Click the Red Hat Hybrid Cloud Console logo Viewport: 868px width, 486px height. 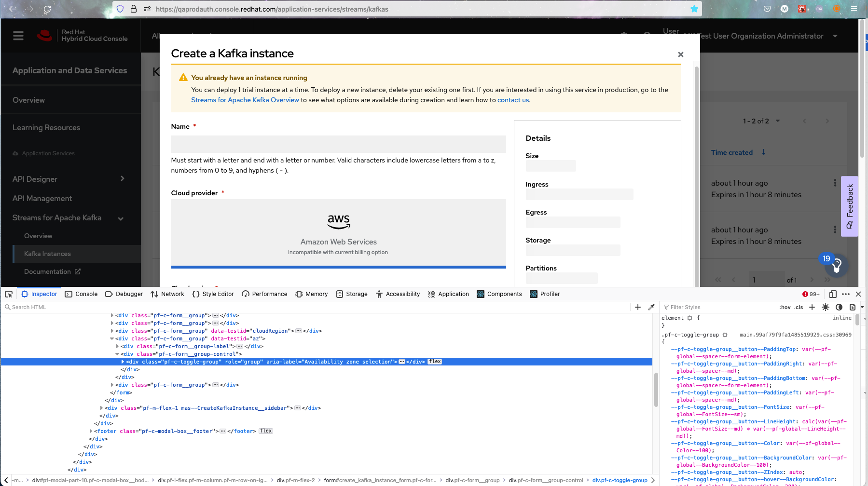point(83,36)
